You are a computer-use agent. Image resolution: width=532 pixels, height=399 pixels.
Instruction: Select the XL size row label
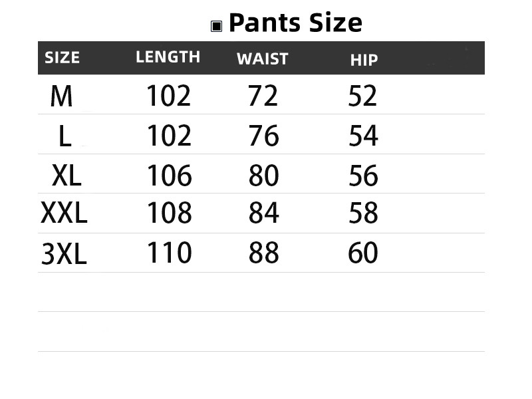(66, 176)
